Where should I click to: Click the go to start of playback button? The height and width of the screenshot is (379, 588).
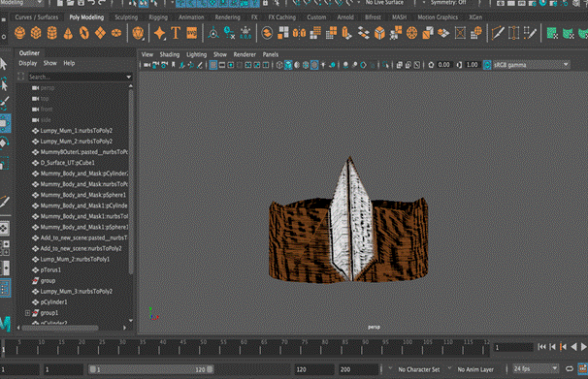tap(541, 347)
